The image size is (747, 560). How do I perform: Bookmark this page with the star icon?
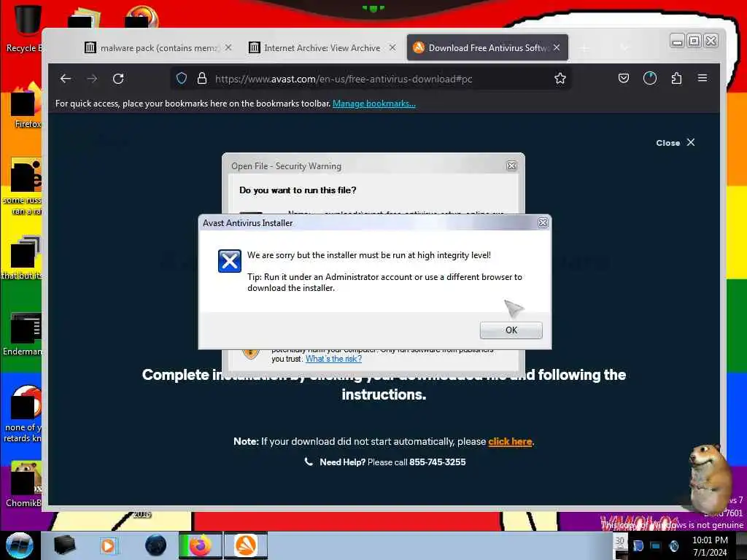560,79
